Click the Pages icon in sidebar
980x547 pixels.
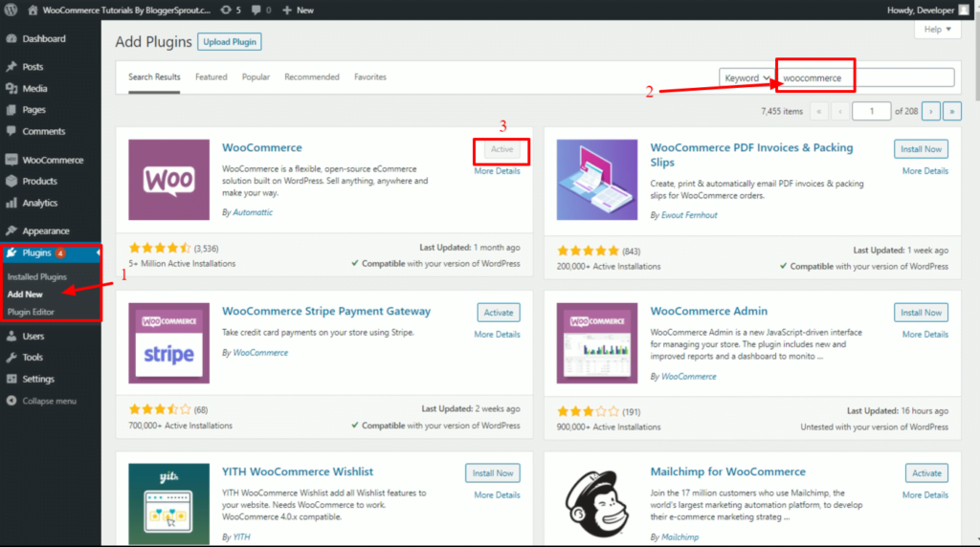[x=11, y=110]
